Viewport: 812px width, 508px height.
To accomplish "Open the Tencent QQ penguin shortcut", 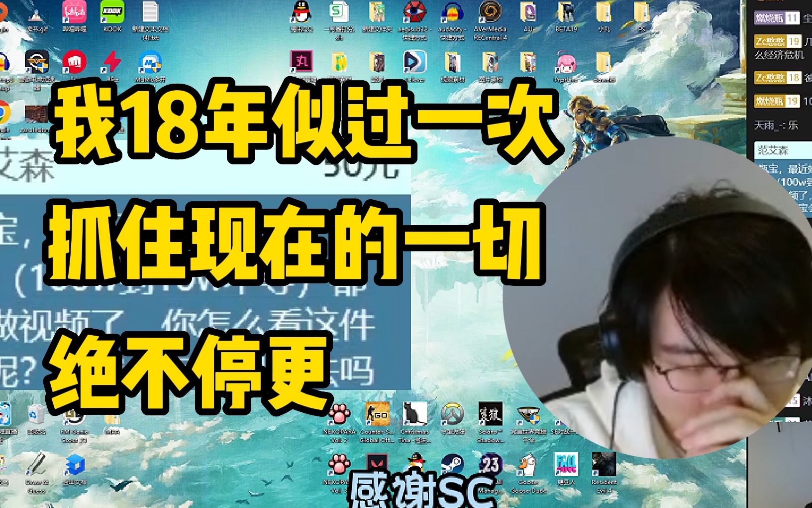I will [301, 13].
